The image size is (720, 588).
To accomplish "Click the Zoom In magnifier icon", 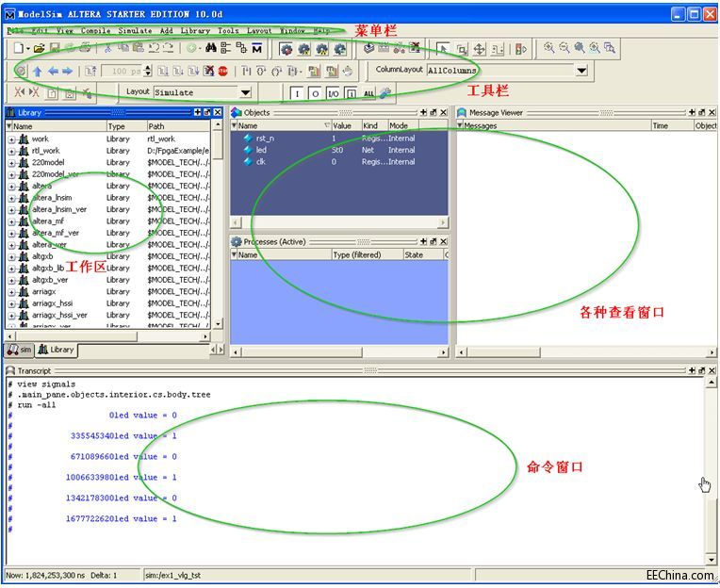I will click(548, 48).
